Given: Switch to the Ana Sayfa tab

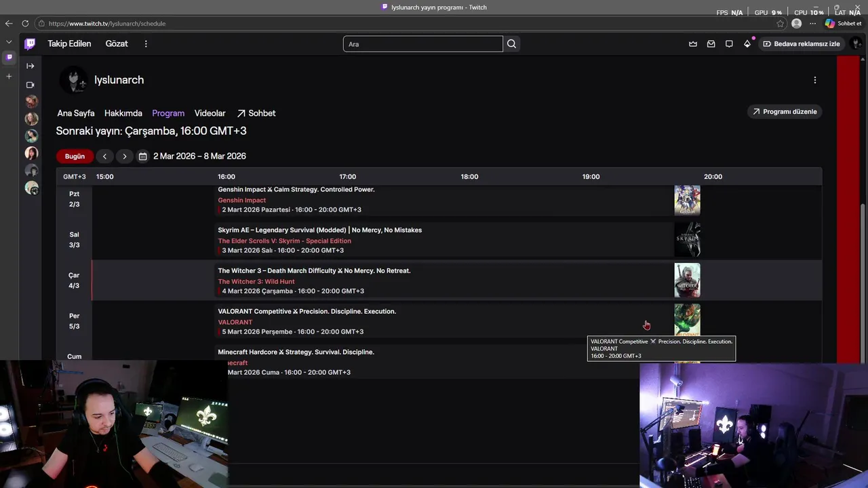Looking at the screenshot, I should click(x=76, y=113).
